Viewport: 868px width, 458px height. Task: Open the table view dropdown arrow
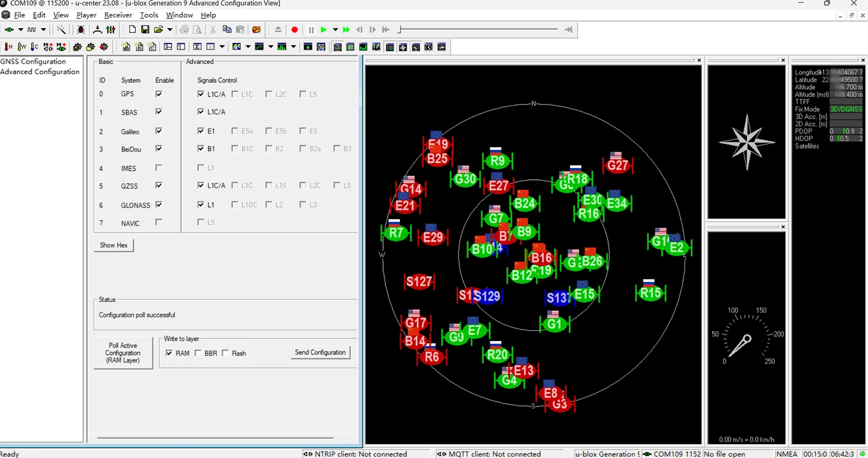coord(222,47)
